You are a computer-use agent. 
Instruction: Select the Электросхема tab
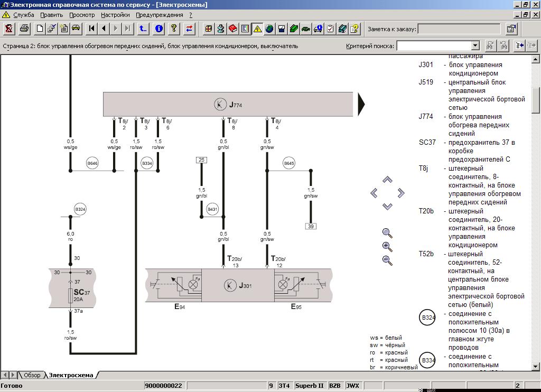pyautogui.click(x=71, y=375)
